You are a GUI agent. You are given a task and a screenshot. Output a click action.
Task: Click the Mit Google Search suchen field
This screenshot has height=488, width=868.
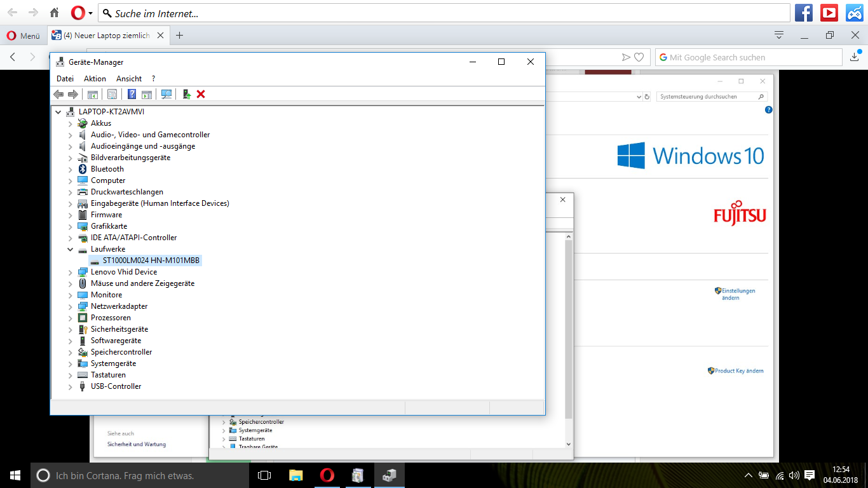point(749,57)
